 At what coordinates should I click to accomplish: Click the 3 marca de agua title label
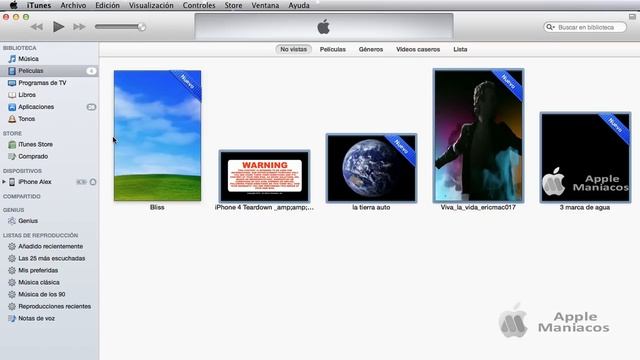pos(585,207)
